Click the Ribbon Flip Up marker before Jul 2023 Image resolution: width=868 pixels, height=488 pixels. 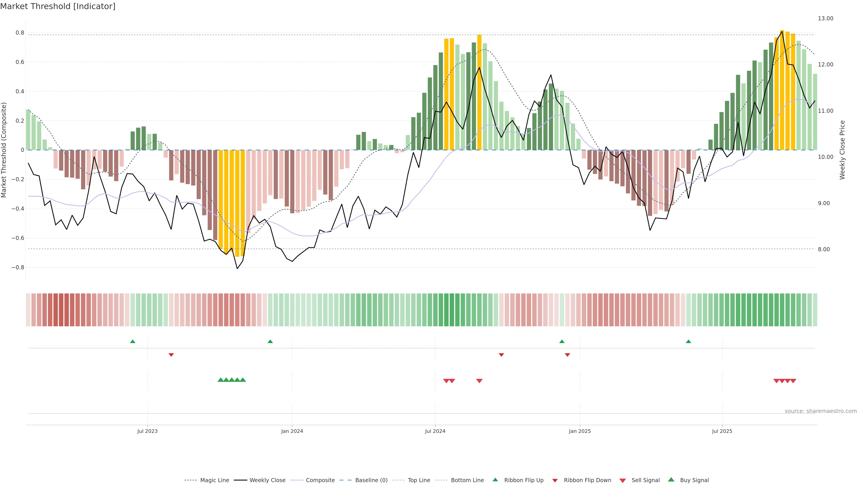[133, 342]
